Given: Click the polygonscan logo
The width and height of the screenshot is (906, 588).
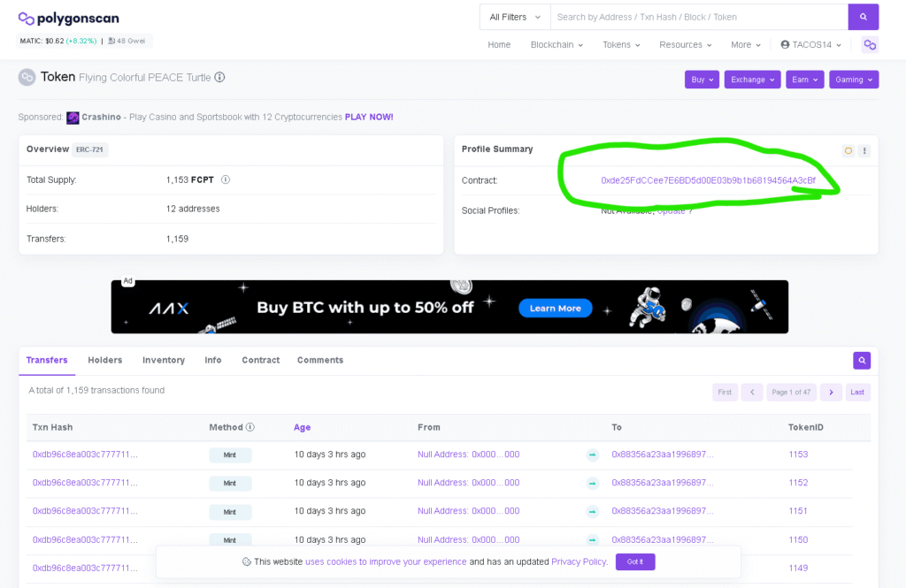Looking at the screenshot, I should pyautogui.click(x=69, y=19).
